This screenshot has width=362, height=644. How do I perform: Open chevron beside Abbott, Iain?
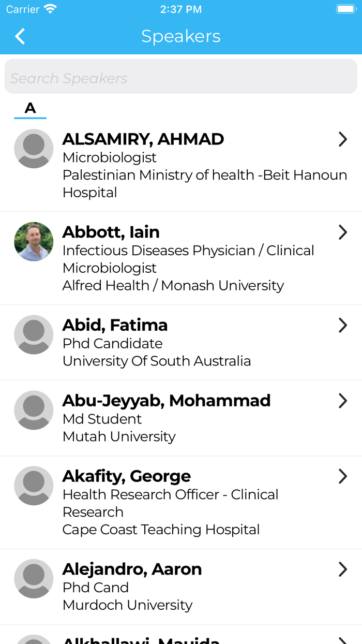coord(342,232)
